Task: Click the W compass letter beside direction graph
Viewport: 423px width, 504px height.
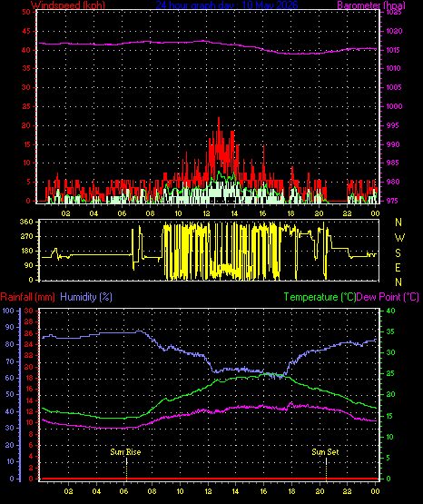Action: 399,238
